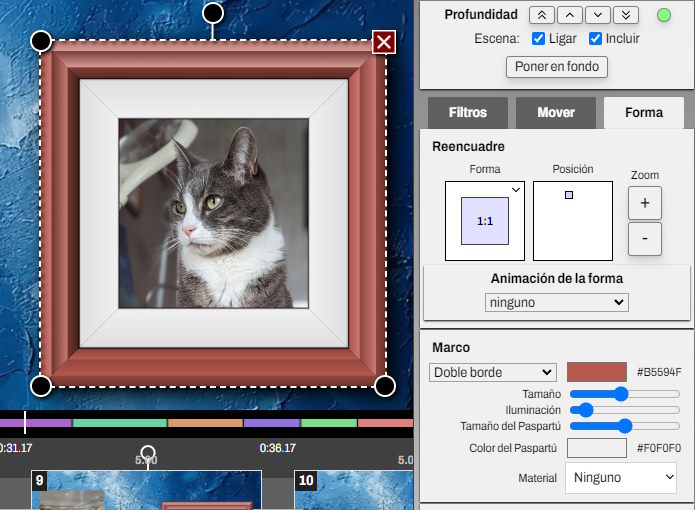Uncheck the Incluir checkbox
This screenshot has height=510, width=695.
tap(596, 39)
